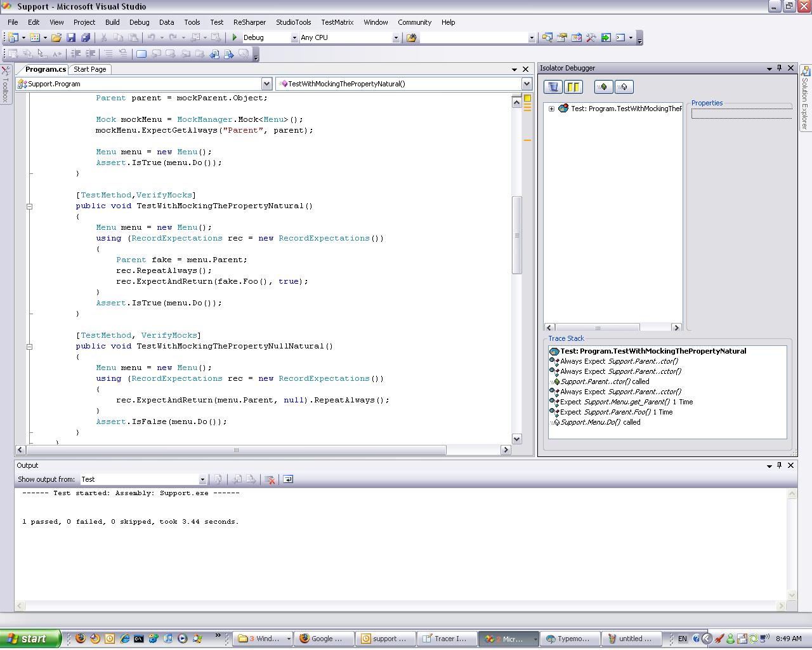Click the Internet Explorer quick launch icon
Image resolution: width=812 pixels, height=650 pixels.
coord(124,639)
